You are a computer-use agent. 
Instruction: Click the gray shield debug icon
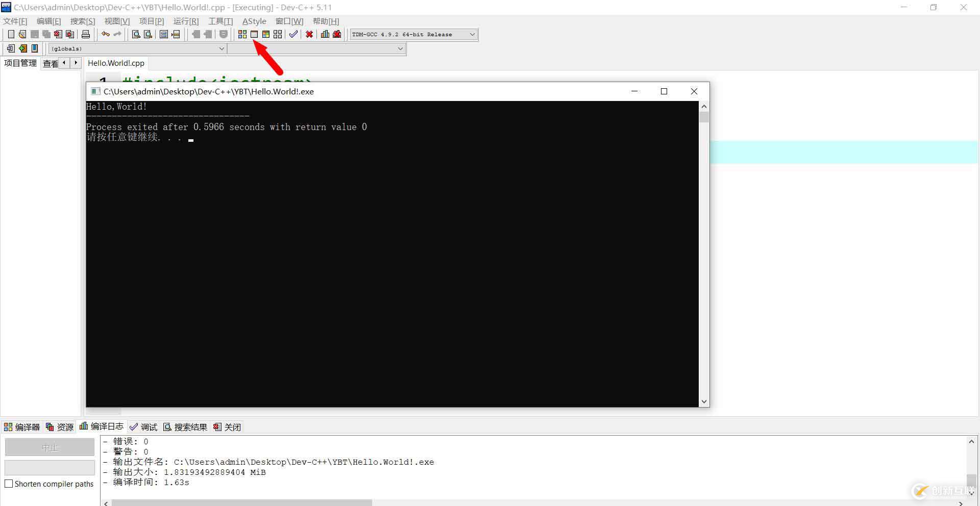coord(224,34)
